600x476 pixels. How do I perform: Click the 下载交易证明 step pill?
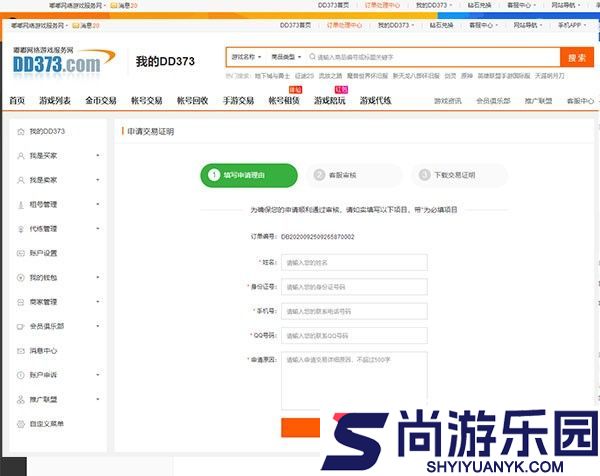460,175
